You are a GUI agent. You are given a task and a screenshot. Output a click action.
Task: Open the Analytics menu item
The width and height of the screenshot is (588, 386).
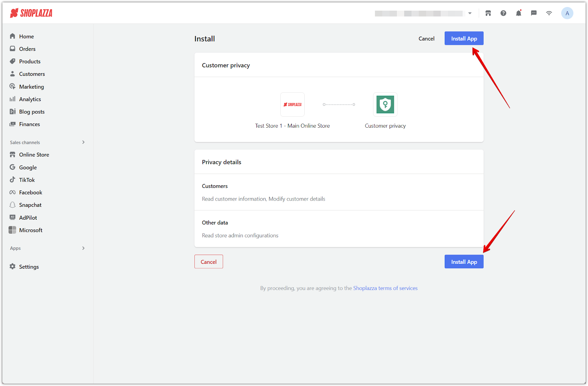click(x=30, y=99)
